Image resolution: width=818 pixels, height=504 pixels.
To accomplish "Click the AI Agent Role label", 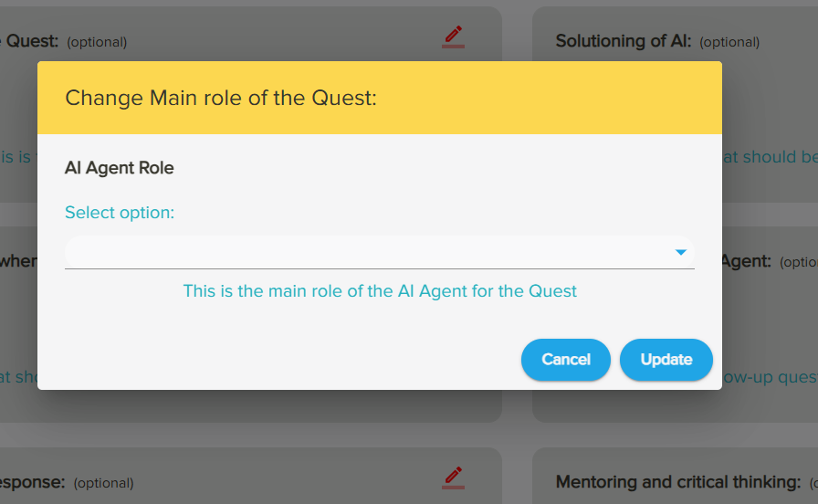I will [x=119, y=168].
